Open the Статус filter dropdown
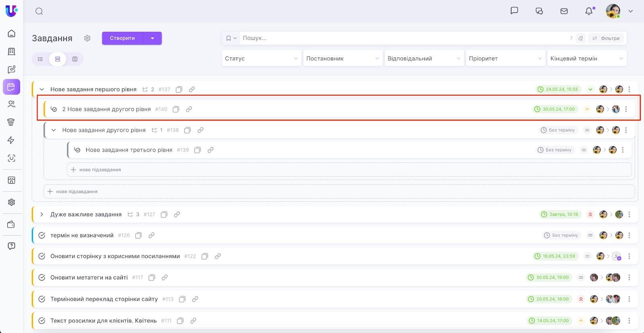 (x=262, y=58)
